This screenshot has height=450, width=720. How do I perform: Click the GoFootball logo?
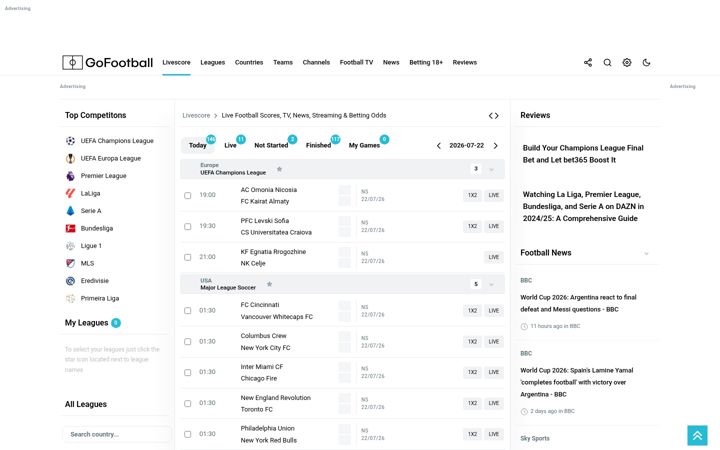(107, 62)
